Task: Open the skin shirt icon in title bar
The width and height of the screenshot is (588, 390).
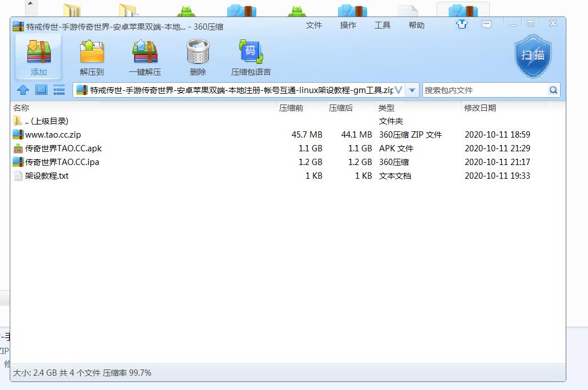Action: [462, 25]
